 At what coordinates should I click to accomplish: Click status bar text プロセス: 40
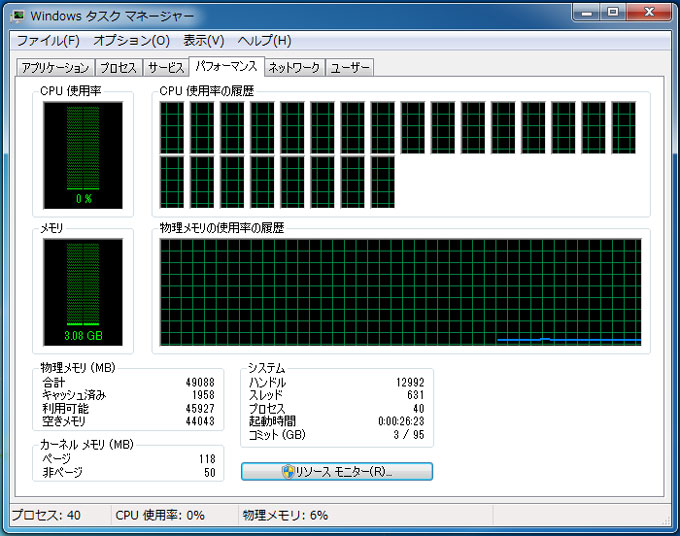(x=46, y=515)
